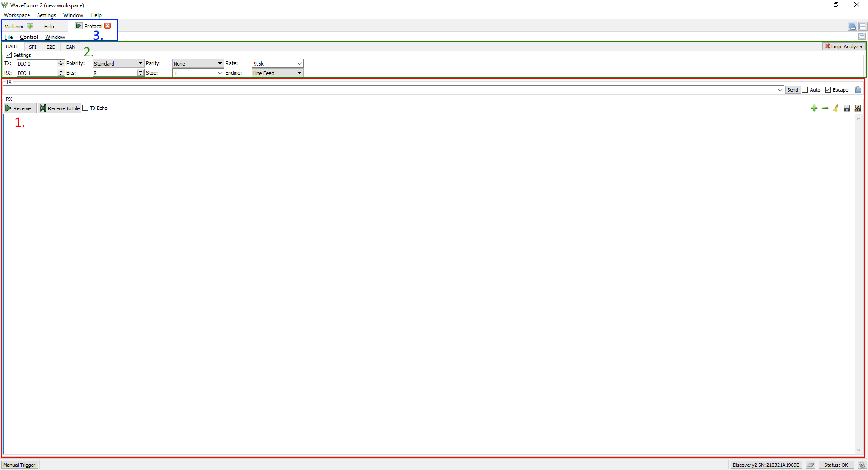Clear received data with the broom icon
The height and width of the screenshot is (470, 868).
836,108
